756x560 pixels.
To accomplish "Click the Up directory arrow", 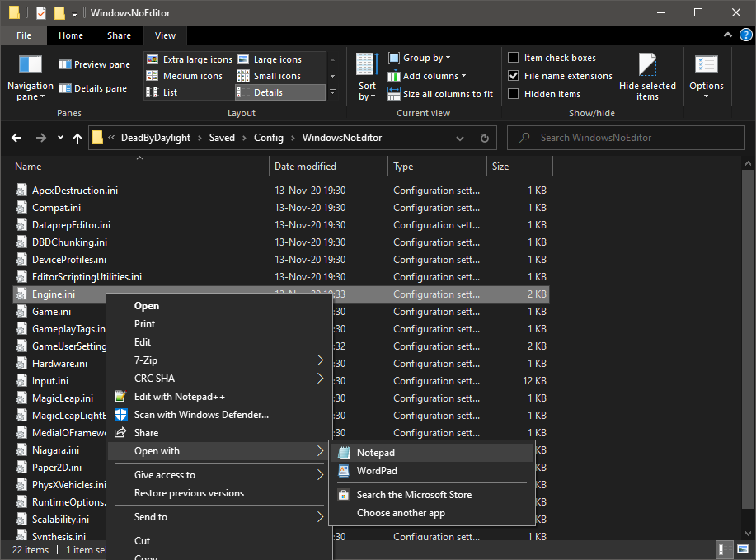I will [x=77, y=138].
